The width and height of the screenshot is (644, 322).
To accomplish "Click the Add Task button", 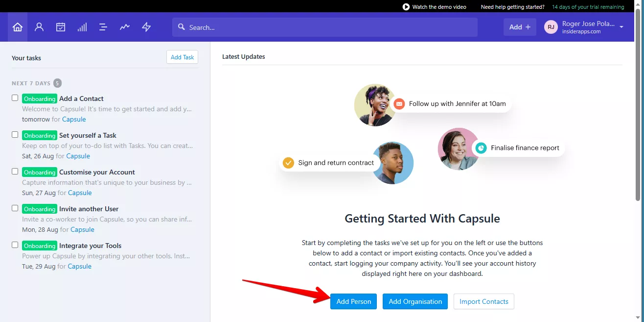I will [x=182, y=57].
